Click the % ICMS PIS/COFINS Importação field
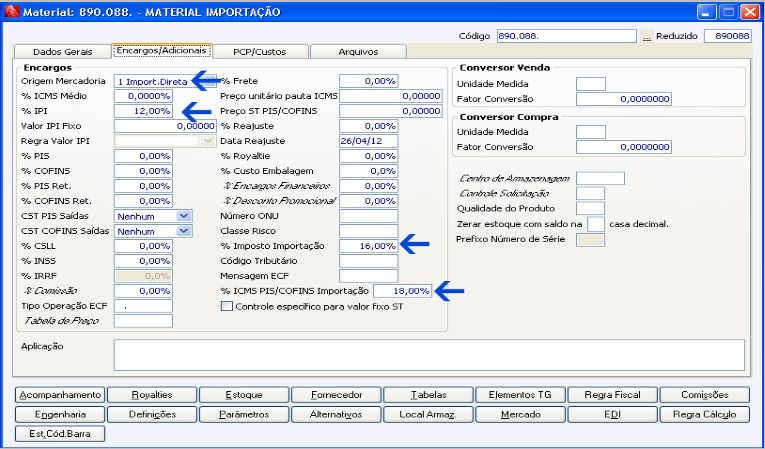 click(x=403, y=291)
